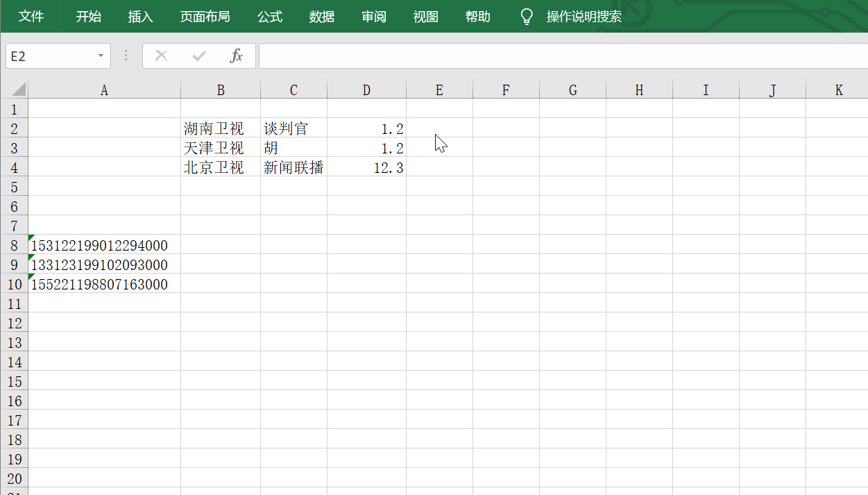Select column E header
Viewport: 868px width, 495px height.
439,90
